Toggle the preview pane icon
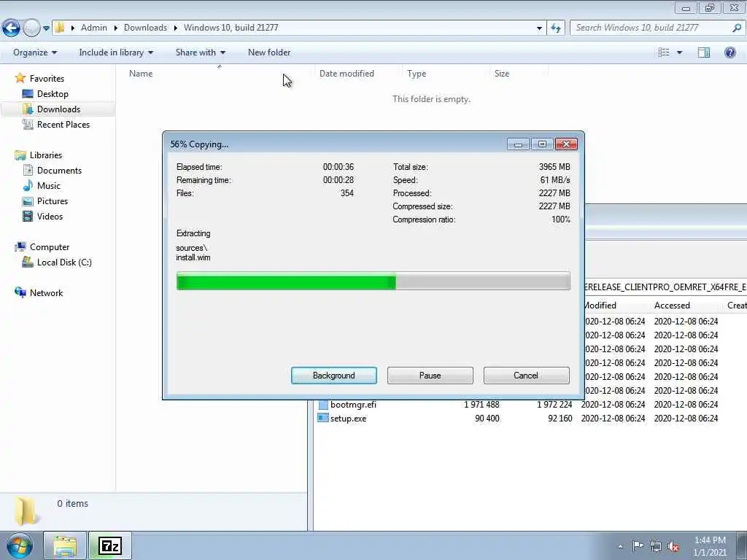 [704, 52]
